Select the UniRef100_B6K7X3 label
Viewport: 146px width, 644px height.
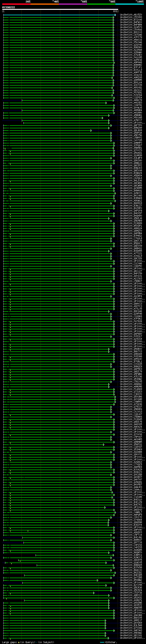click(131, 351)
